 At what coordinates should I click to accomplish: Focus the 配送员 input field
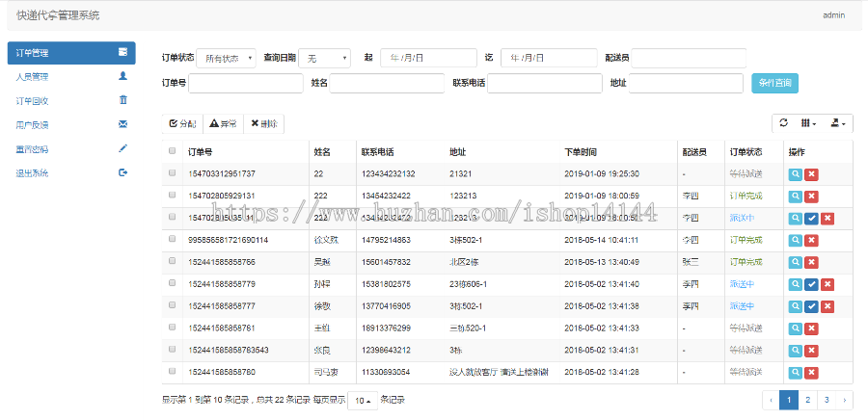[689, 58]
